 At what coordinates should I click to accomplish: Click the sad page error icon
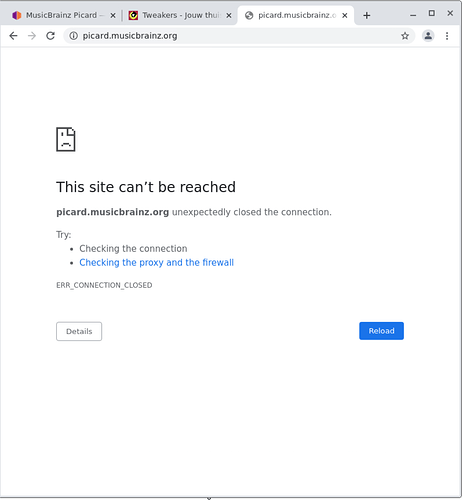pos(66,139)
